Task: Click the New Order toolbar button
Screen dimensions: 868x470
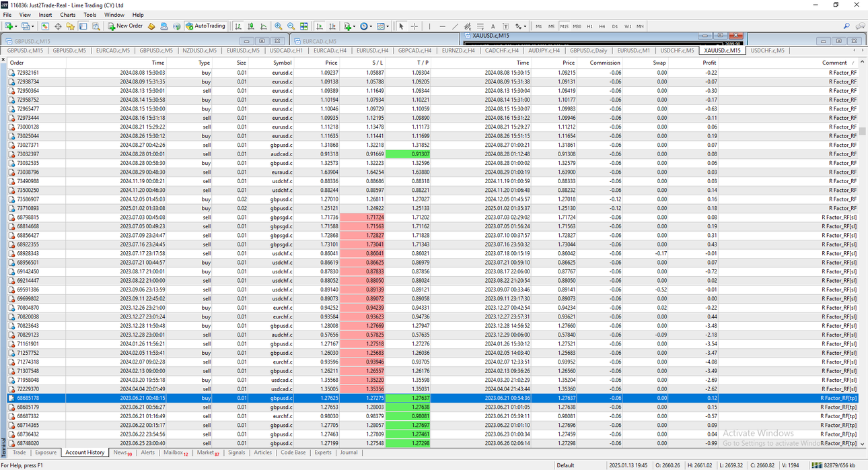Action: click(x=125, y=26)
